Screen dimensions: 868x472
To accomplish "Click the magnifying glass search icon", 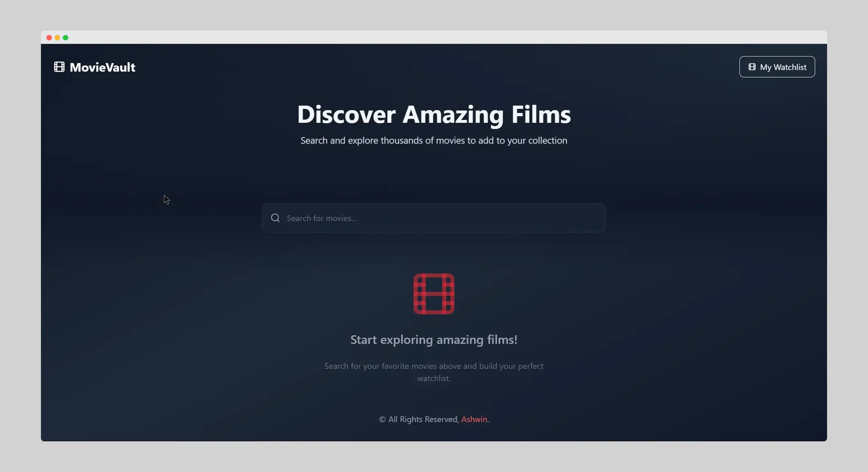I will 276,218.
